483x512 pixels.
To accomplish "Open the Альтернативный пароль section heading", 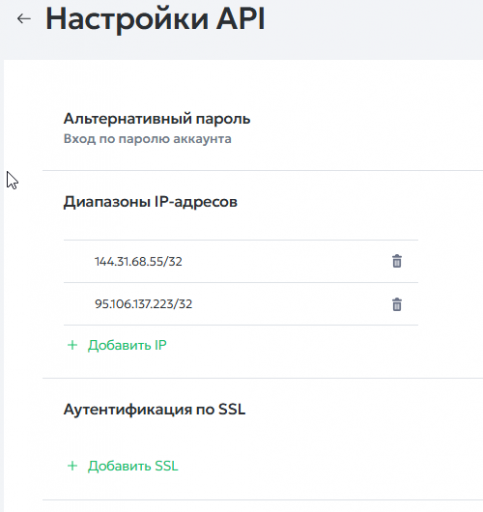I will point(157,119).
